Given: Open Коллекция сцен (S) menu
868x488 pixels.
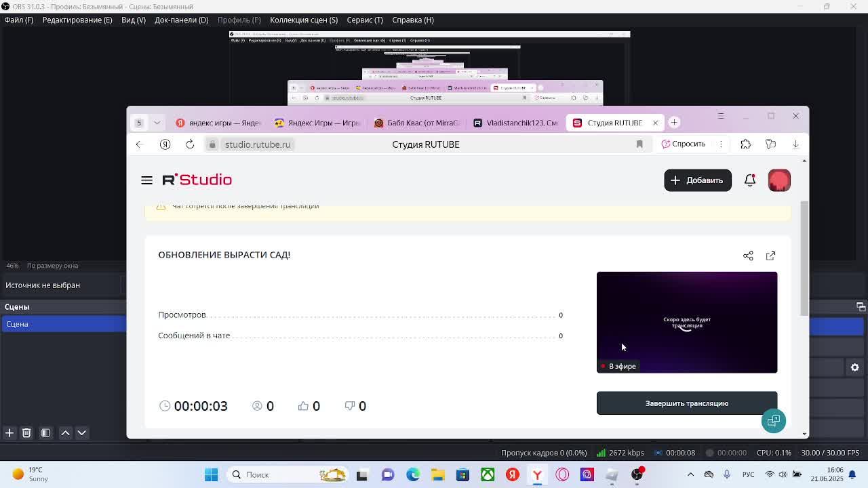Looking at the screenshot, I should point(304,20).
